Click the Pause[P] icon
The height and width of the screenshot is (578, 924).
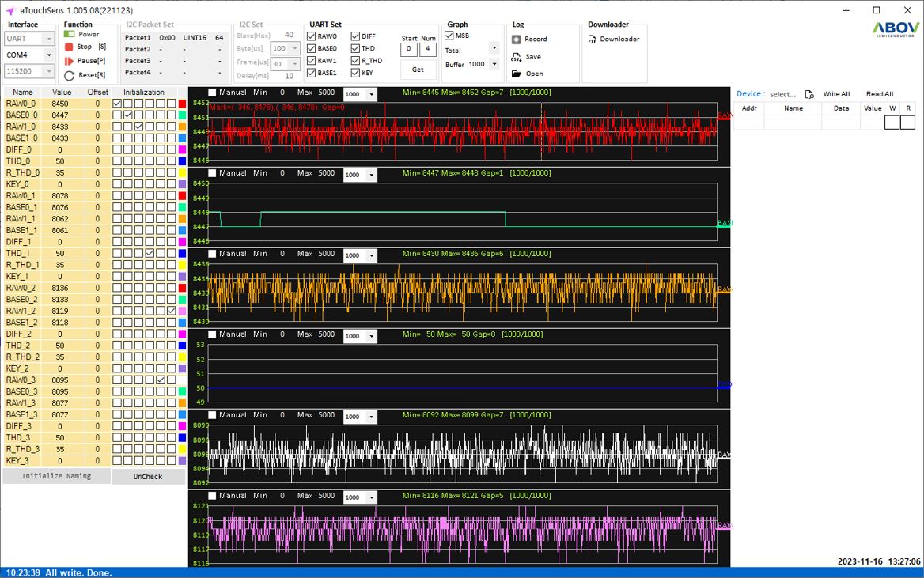70,61
